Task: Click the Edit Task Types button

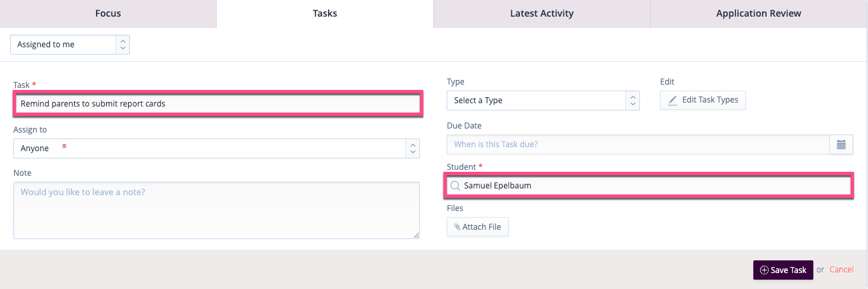Action: (703, 100)
